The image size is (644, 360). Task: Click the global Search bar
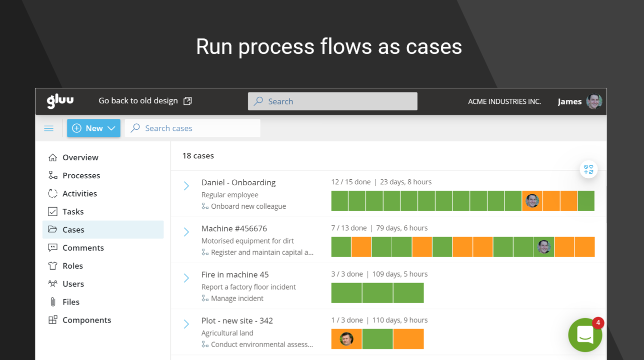pyautogui.click(x=332, y=101)
